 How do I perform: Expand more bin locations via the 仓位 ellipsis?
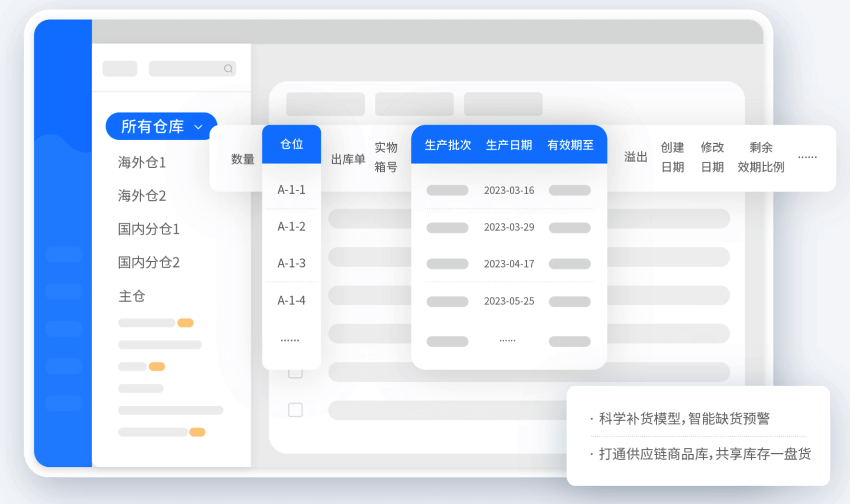[x=290, y=339]
